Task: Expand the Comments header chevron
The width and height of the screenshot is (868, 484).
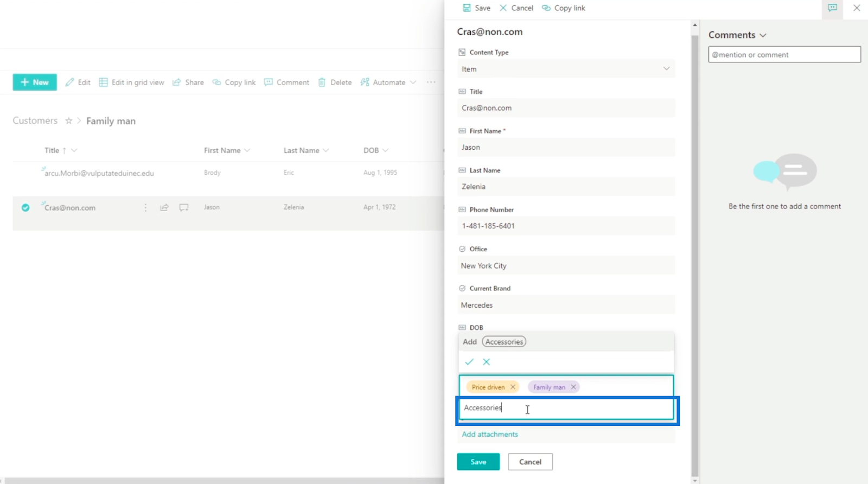Action: (x=763, y=35)
